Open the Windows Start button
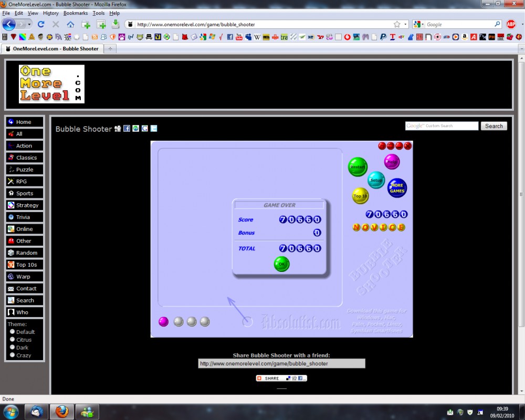Image resolution: width=525 pixels, height=420 pixels. coord(10,411)
